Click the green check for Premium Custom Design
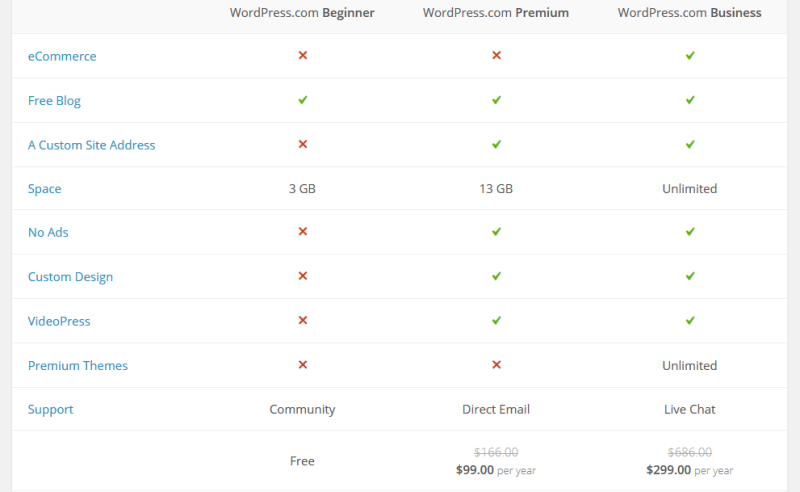The height and width of the screenshot is (492, 800). (x=496, y=276)
